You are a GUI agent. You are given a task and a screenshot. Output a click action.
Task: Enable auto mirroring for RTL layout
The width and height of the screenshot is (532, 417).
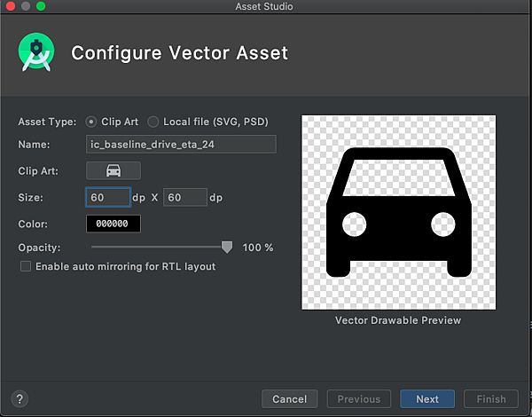coord(26,266)
